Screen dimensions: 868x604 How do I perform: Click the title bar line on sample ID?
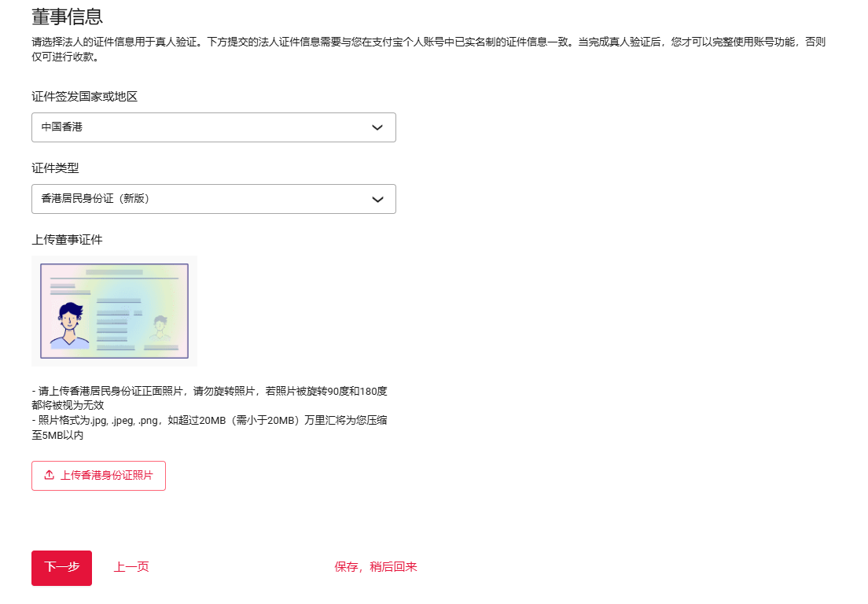pyautogui.click(x=114, y=272)
